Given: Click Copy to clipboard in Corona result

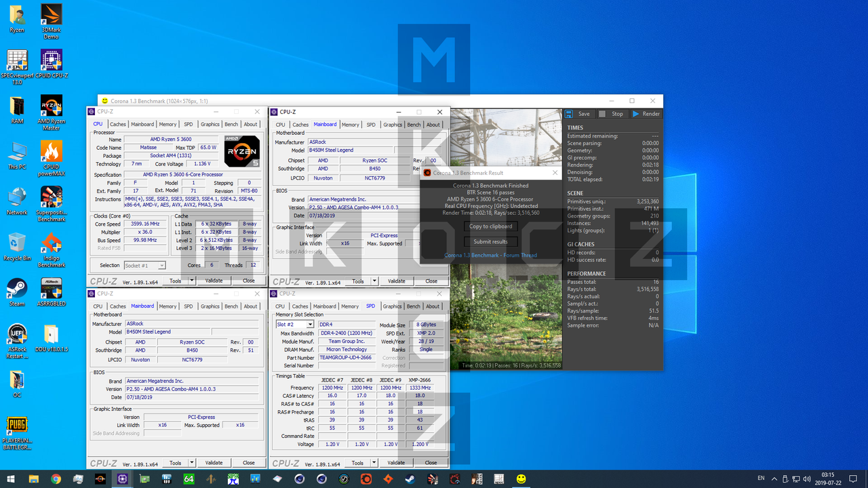Looking at the screenshot, I should coord(490,226).
